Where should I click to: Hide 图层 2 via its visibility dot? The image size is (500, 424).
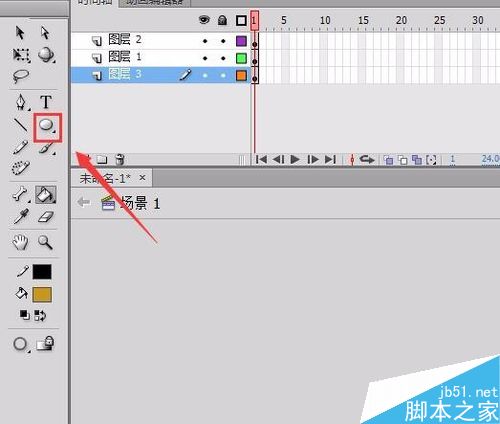click(x=205, y=41)
